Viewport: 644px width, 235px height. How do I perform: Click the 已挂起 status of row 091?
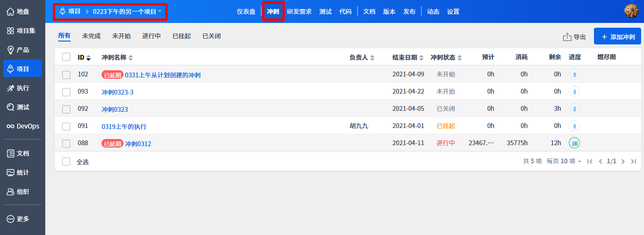tap(446, 126)
